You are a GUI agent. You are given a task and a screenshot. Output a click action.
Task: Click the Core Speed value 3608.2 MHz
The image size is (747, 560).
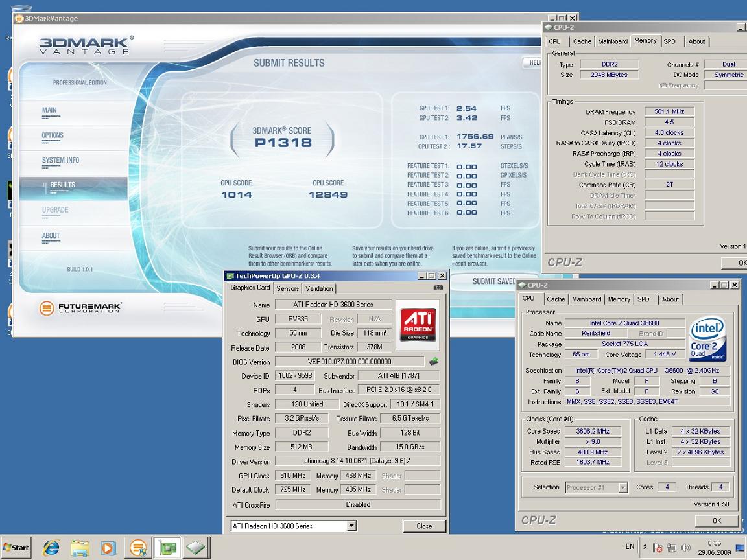click(x=593, y=431)
